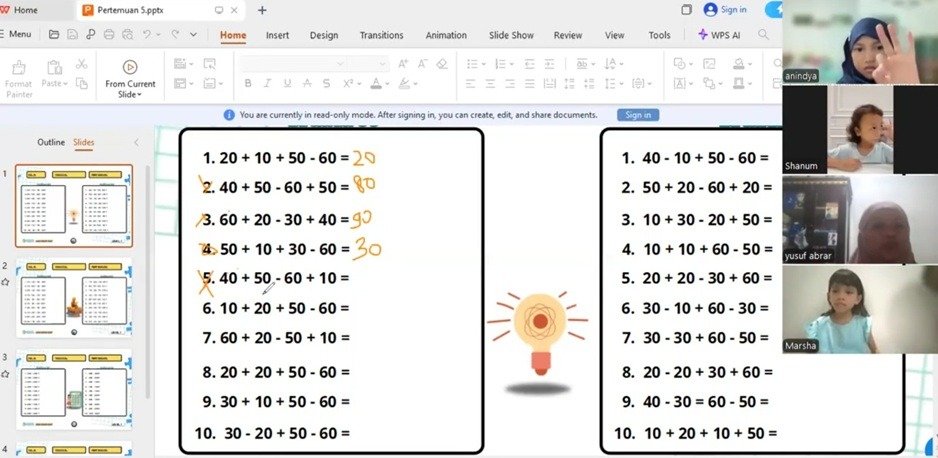Click the Open folder icon in quick access toolbar
The image size is (938, 458).
pyautogui.click(x=54, y=34)
